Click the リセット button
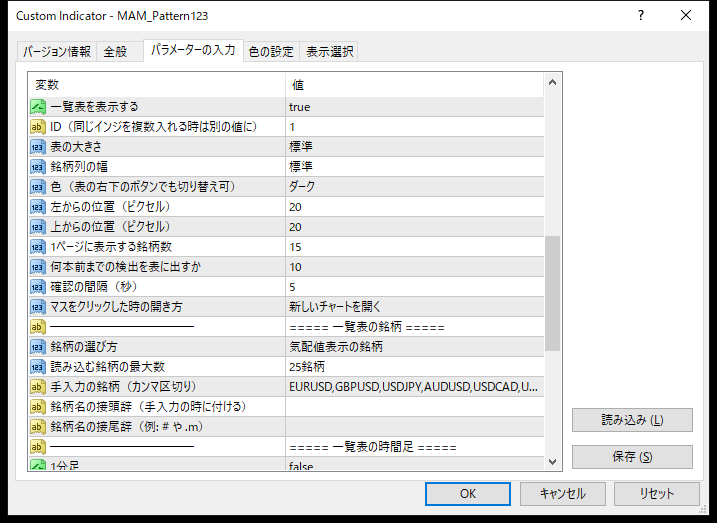The image size is (717, 523). click(x=657, y=494)
